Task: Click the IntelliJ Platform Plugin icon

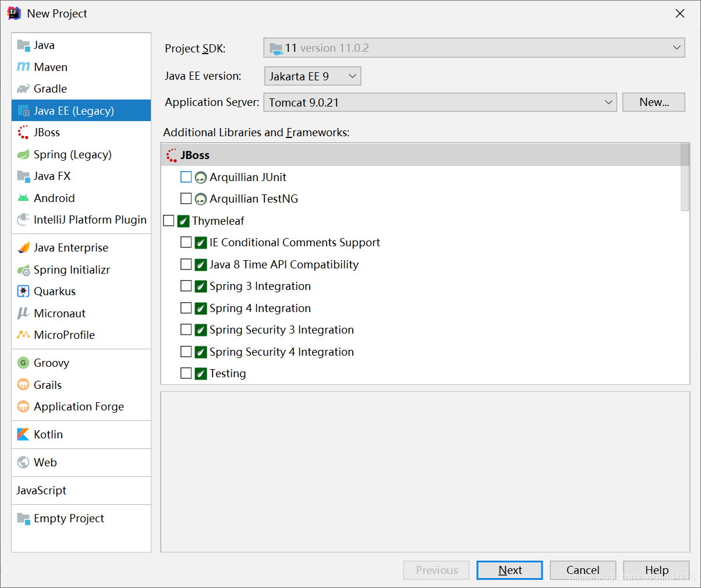Action: click(23, 220)
